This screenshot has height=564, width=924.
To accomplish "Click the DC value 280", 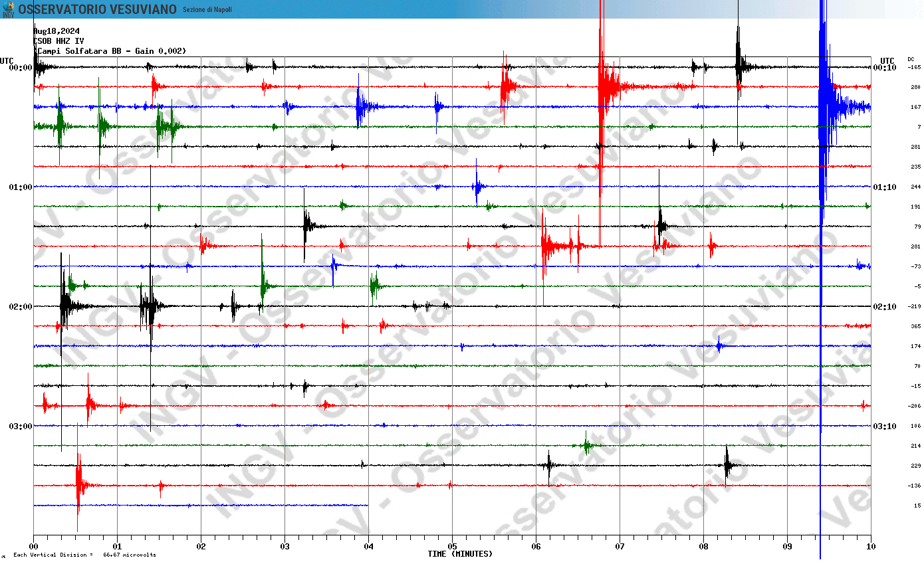I will click(916, 87).
